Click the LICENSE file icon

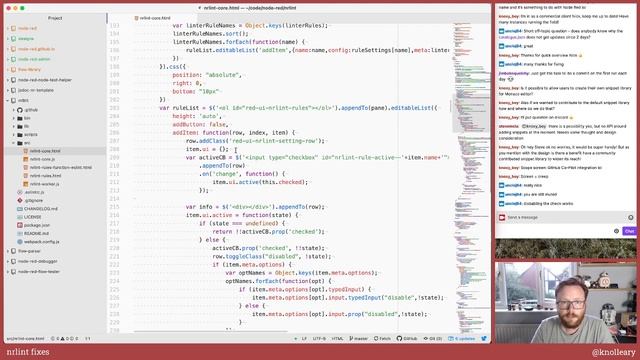(x=20, y=217)
